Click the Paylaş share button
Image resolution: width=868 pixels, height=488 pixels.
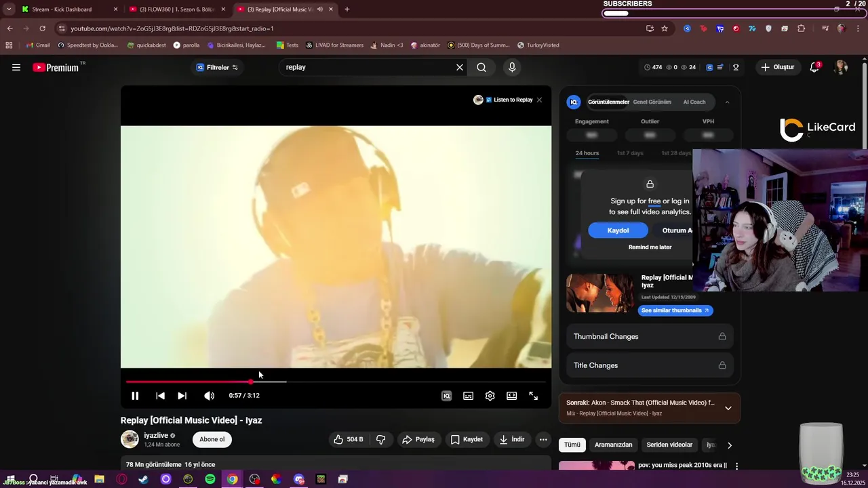click(418, 439)
